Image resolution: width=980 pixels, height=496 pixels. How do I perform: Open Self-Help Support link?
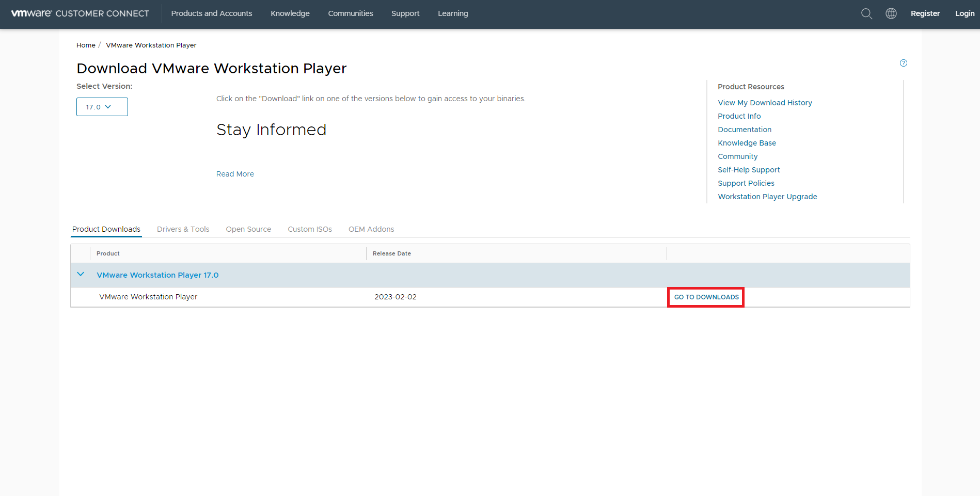tap(749, 170)
